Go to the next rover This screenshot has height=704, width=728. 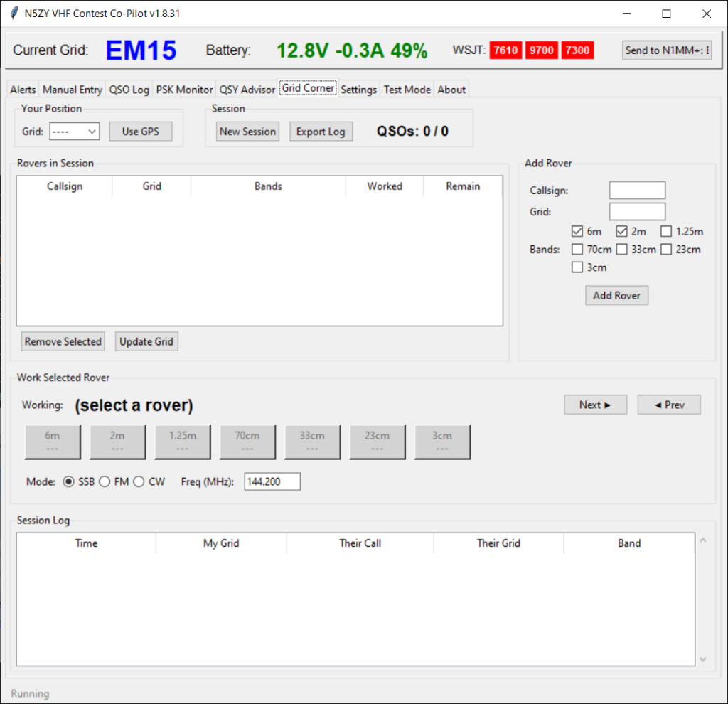(595, 405)
